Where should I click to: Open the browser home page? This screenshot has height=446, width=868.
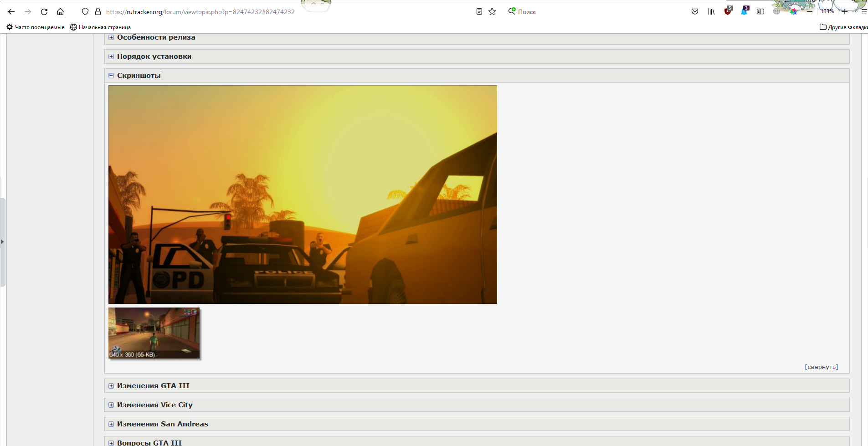(x=60, y=12)
